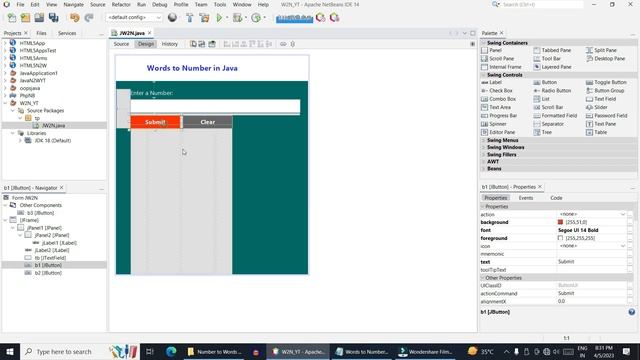This screenshot has height=360, width=640.
Task: Select Text Field component in Palette
Action: [601, 99]
